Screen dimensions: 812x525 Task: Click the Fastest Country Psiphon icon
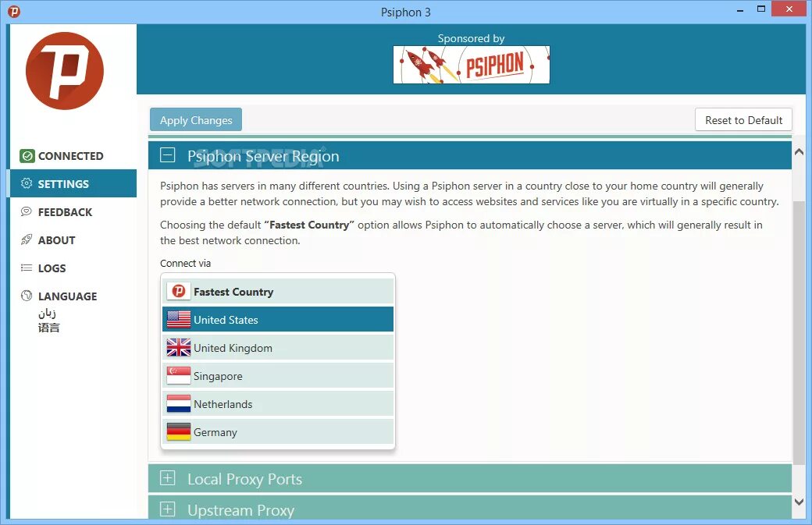179,291
